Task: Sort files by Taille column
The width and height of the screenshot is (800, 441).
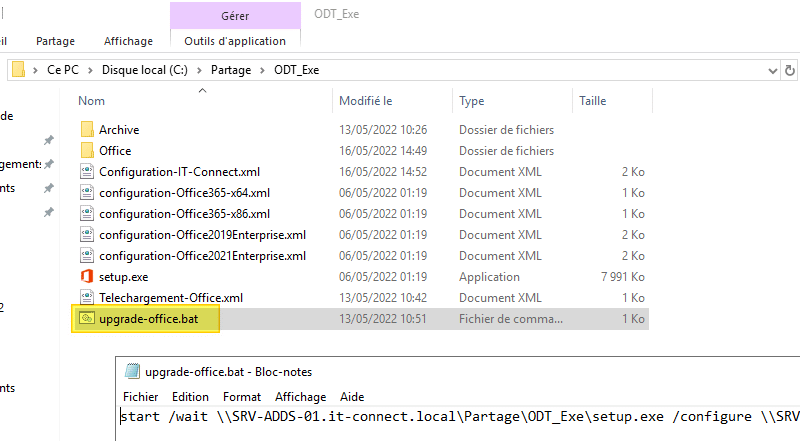Action: point(592,101)
